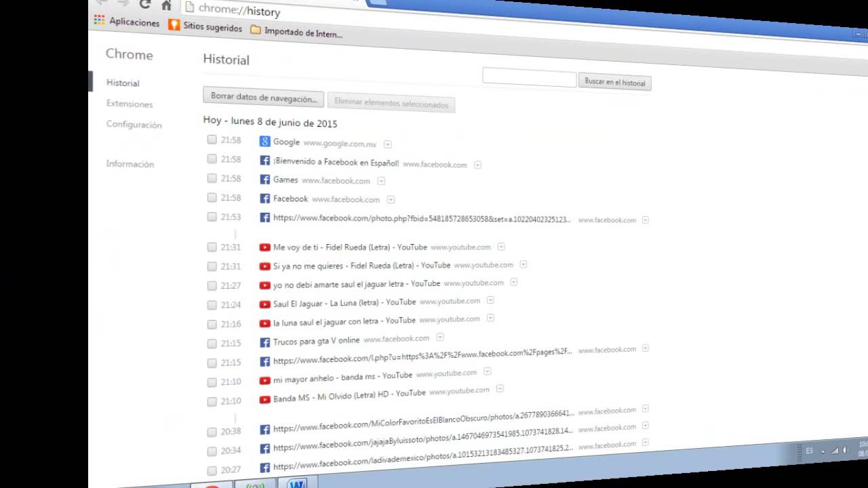Tick checkbox for mi mayor anhelo entry

[212, 382]
